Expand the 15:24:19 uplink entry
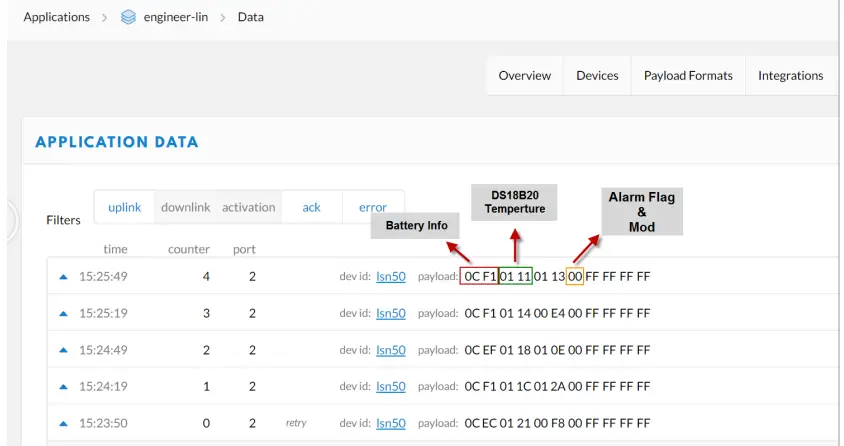844x446 pixels. 64,387
